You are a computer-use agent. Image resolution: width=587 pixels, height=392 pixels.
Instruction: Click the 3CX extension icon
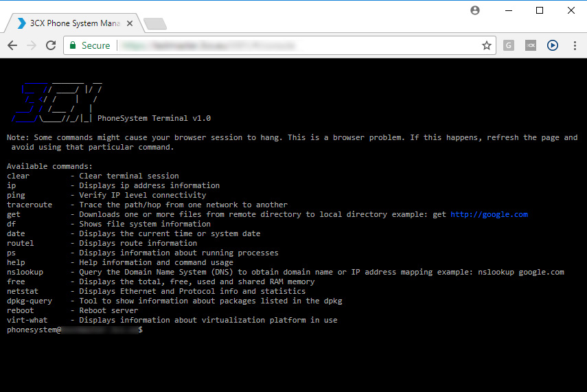[x=531, y=46]
